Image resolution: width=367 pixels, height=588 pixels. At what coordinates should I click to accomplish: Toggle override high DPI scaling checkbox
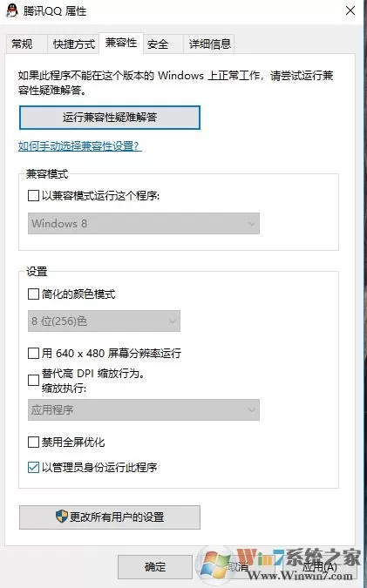coord(33,380)
